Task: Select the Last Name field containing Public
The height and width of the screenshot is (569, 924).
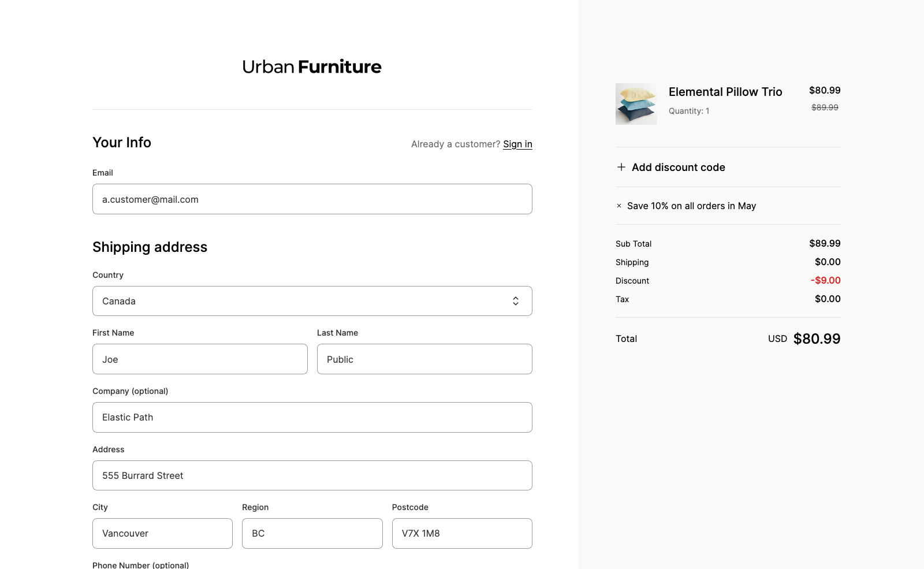Action: click(x=424, y=359)
